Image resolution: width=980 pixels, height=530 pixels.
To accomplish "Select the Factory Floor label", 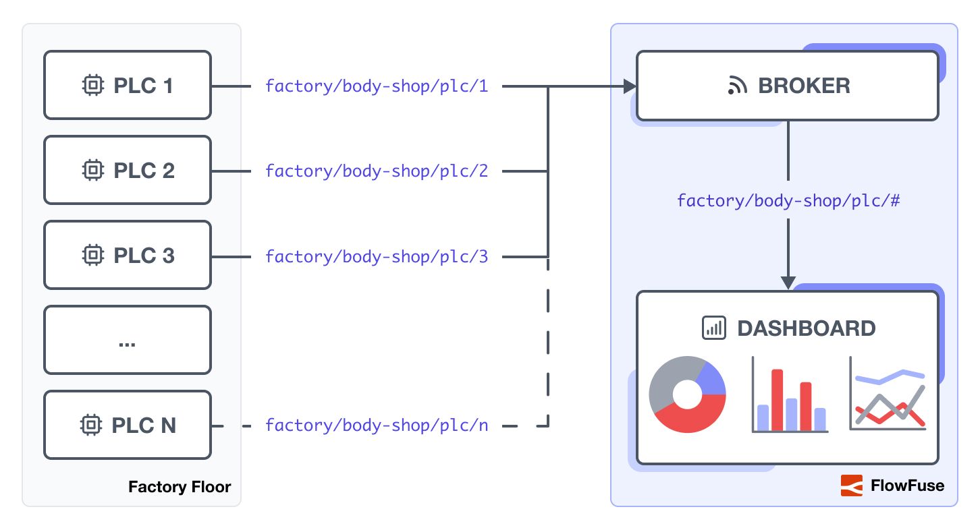I will coord(180,486).
